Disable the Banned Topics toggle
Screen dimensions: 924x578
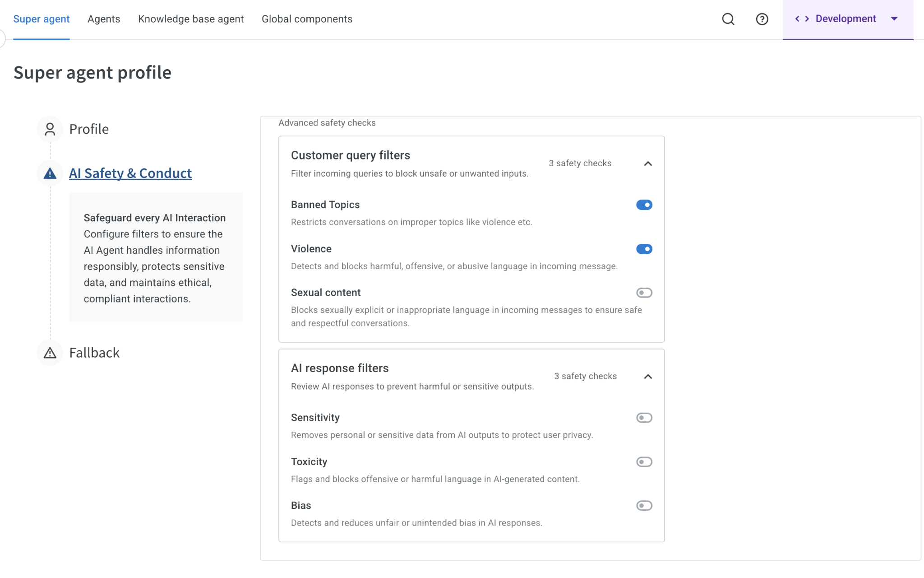[644, 205]
